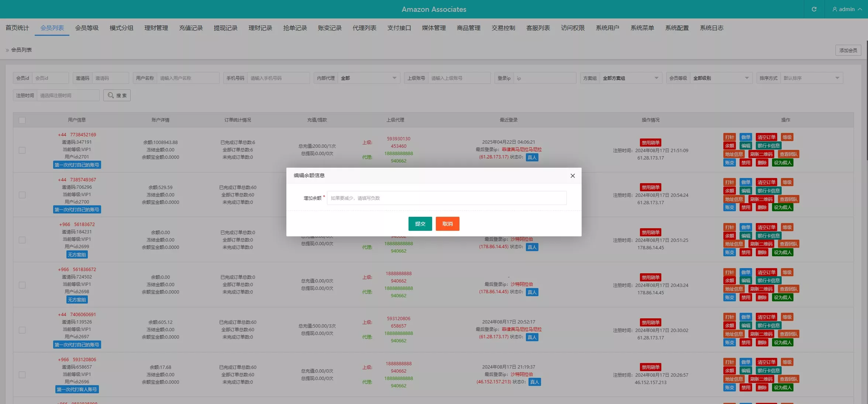Focus the 增加余额 input field

(x=447, y=198)
